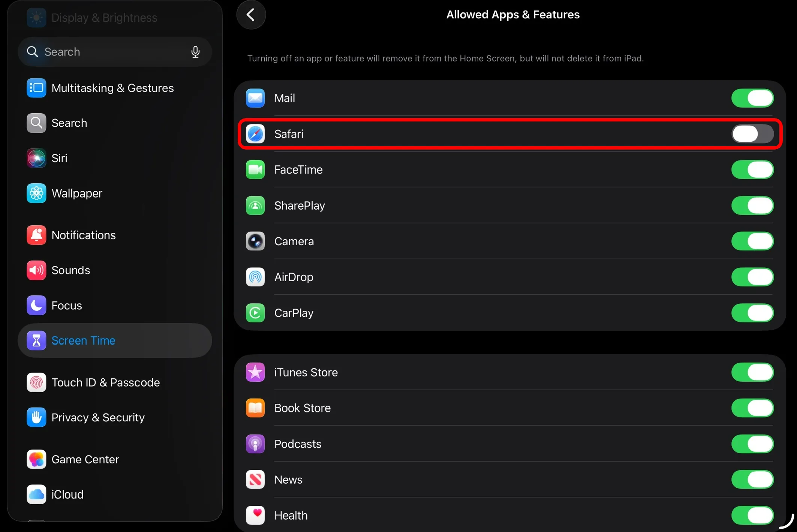Tap the Health heart icon

tap(255, 516)
